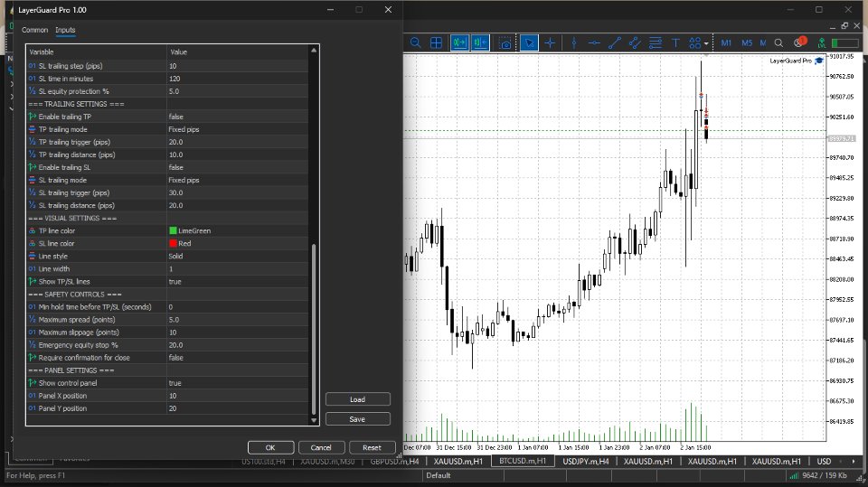Click the Cancel button
Image resolution: width=868 pixels, height=487 pixels.
[321, 448]
